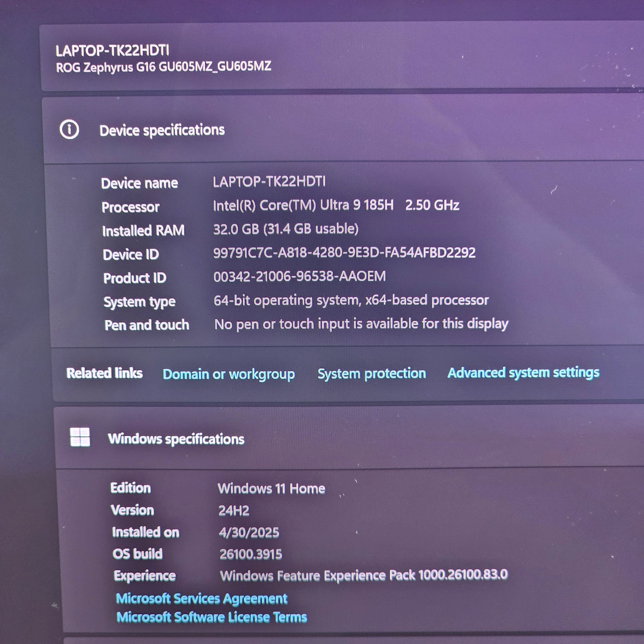Viewport: 644px width, 644px height.
Task: Click the Device specifications info icon
Action: pyautogui.click(x=69, y=129)
